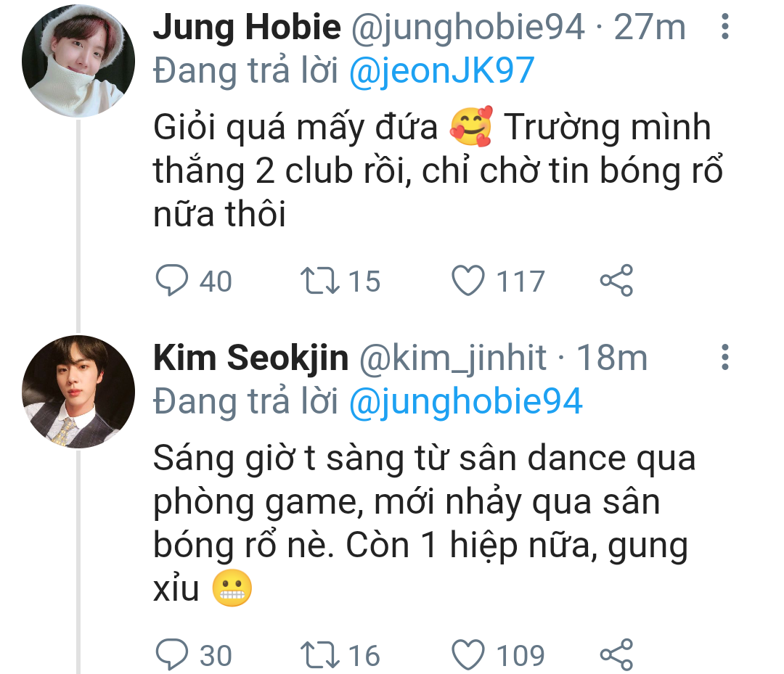Open Kim Seokjin's profile picture
This screenshot has height=674, width=784.
coord(78,392)
